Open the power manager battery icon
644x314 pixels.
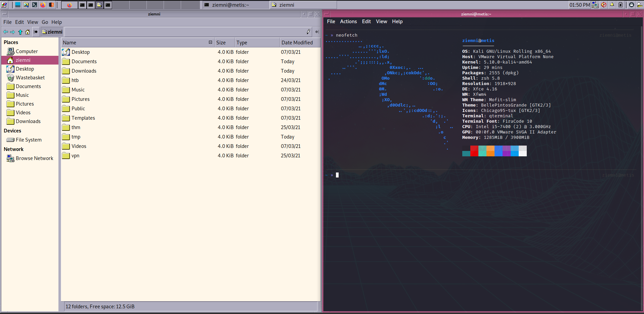pyautogui.click(x=620, y=5)
